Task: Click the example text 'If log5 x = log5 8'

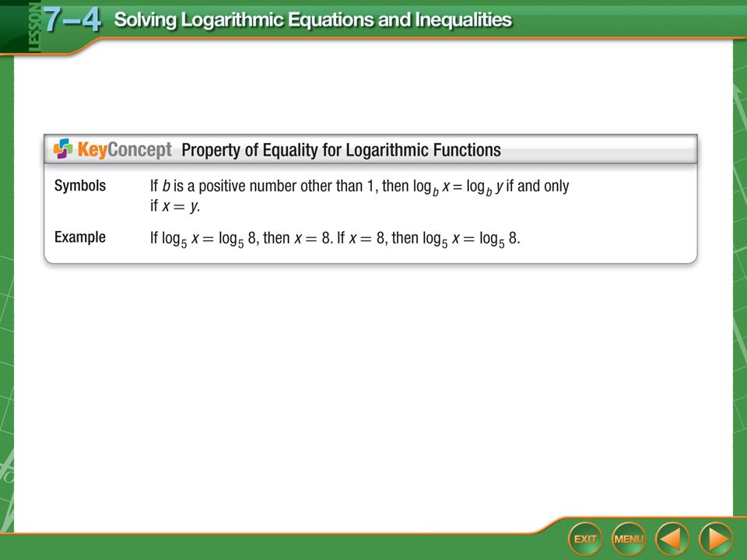Action: pos(204,239)
